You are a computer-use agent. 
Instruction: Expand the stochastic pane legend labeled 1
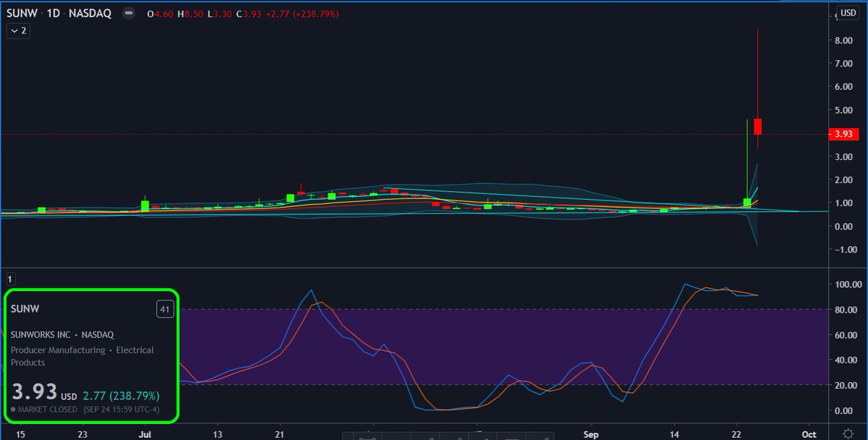coord(12,278)
